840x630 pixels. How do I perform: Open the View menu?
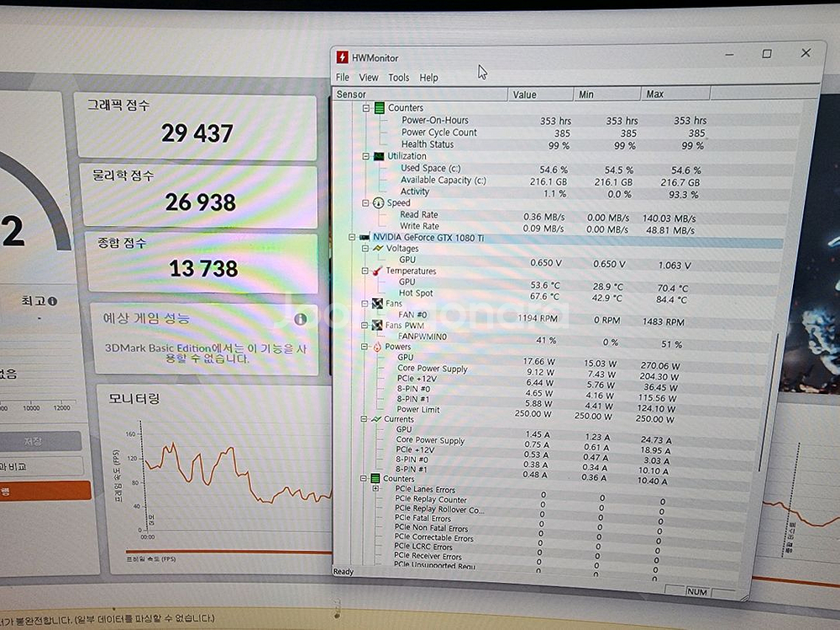369,77
